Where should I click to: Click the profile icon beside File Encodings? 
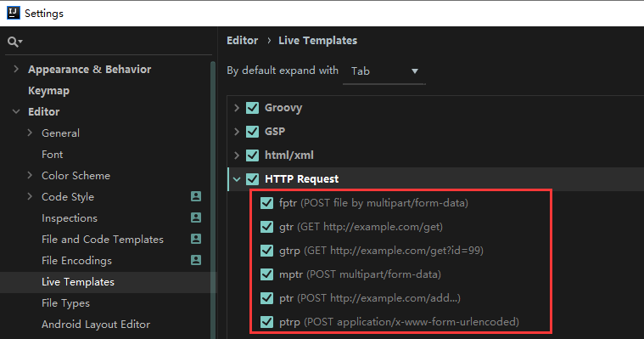click(x=196, y=260)
